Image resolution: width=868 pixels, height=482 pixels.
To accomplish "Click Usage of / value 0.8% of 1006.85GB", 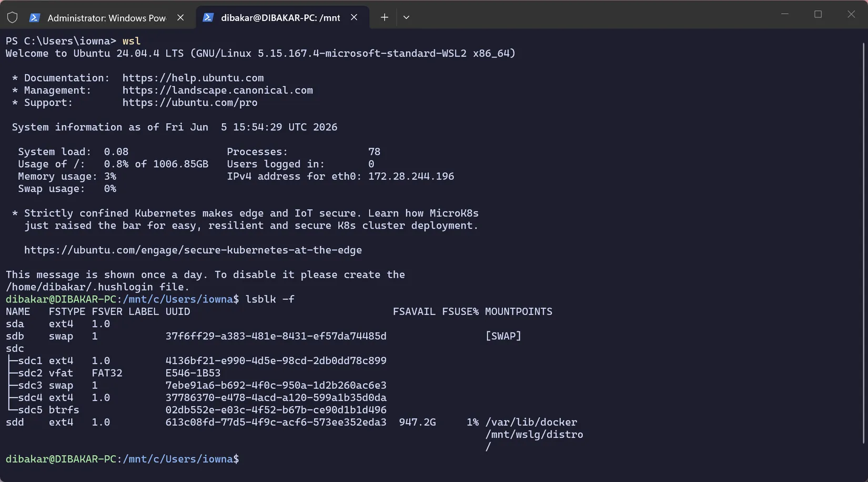I will [x=156, y=164].
